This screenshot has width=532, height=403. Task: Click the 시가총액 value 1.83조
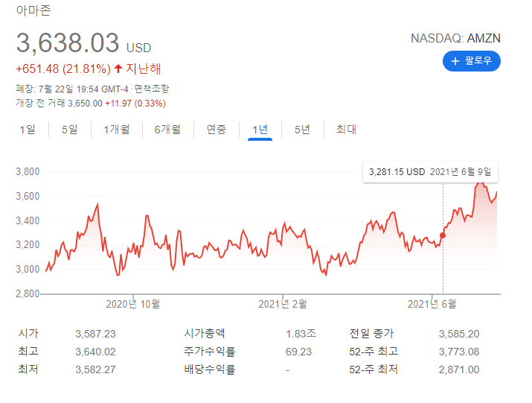click(301, 334)
